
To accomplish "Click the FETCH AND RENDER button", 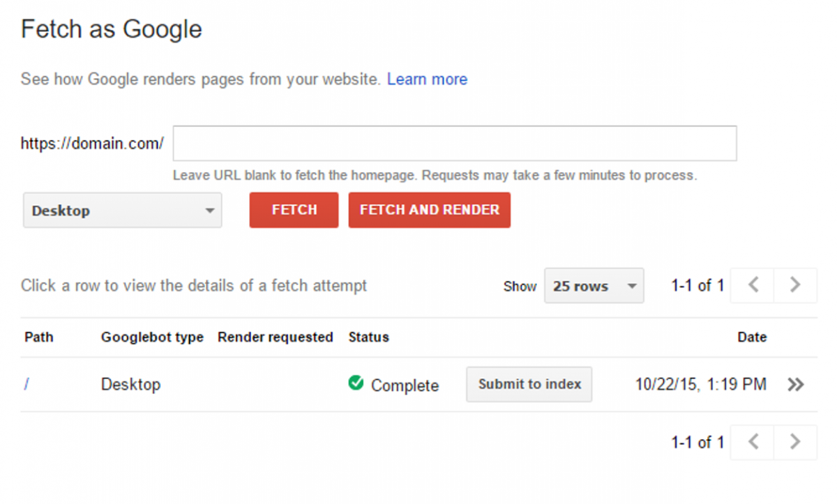I will point(429,210).
